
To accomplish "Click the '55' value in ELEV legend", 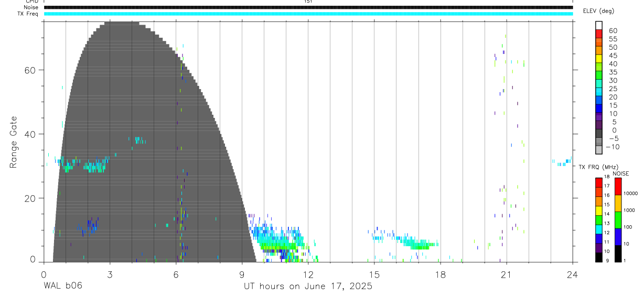I will (x=613, y=39).
